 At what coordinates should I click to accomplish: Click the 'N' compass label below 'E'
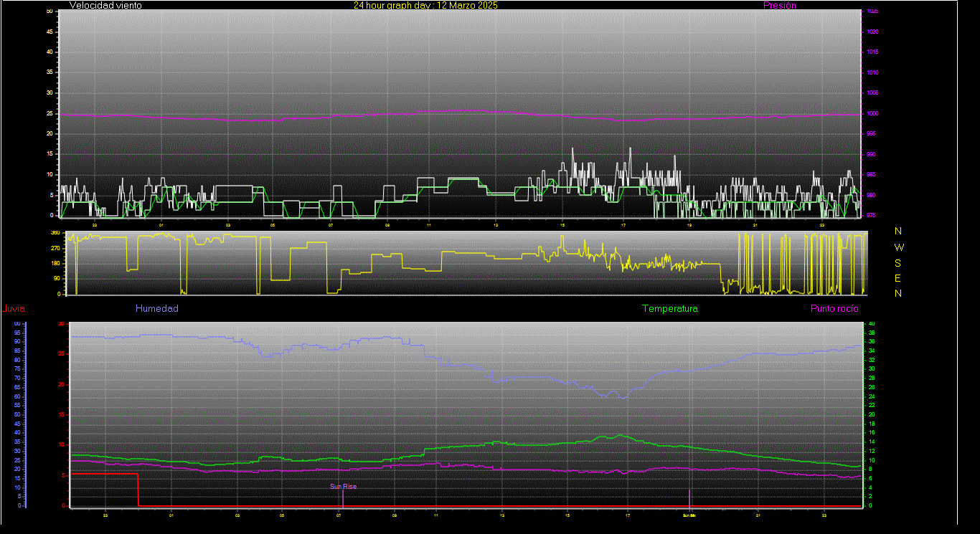tap(898, 293)
